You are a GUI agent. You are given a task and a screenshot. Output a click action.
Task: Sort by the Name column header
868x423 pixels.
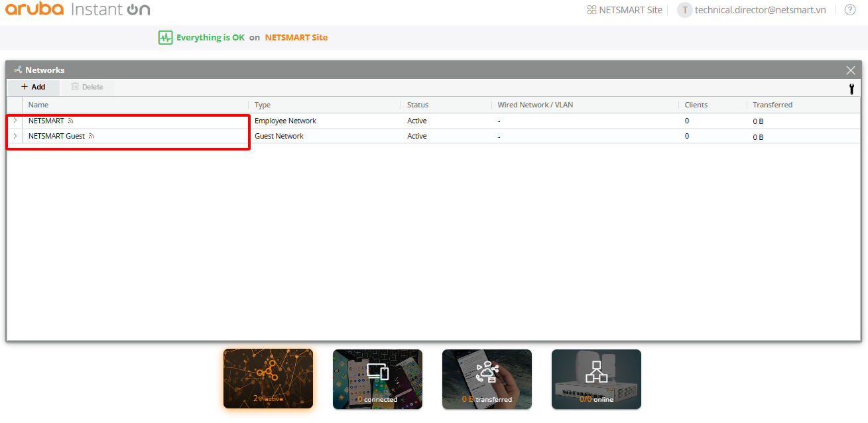point(38,105)
